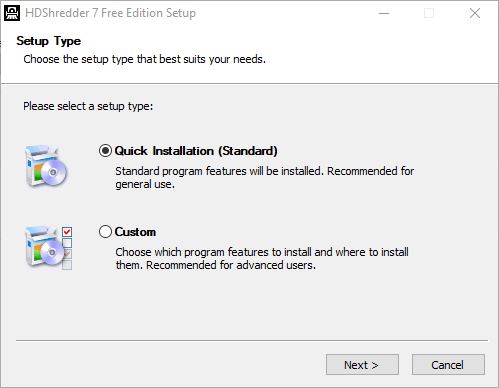Click 'Choose the setup type' subtitle text

(x=144, y=59)
